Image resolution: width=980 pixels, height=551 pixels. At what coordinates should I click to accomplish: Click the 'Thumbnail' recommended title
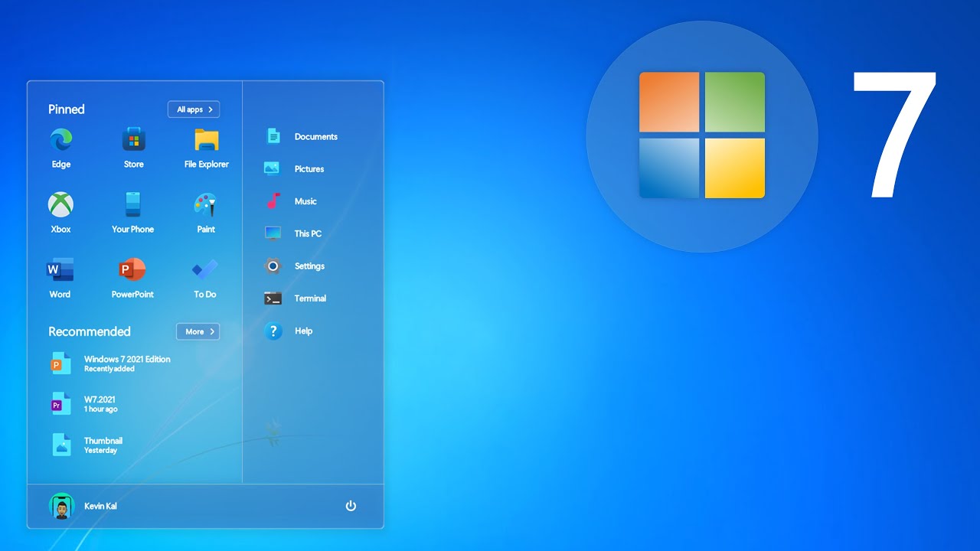click(103, 441)
